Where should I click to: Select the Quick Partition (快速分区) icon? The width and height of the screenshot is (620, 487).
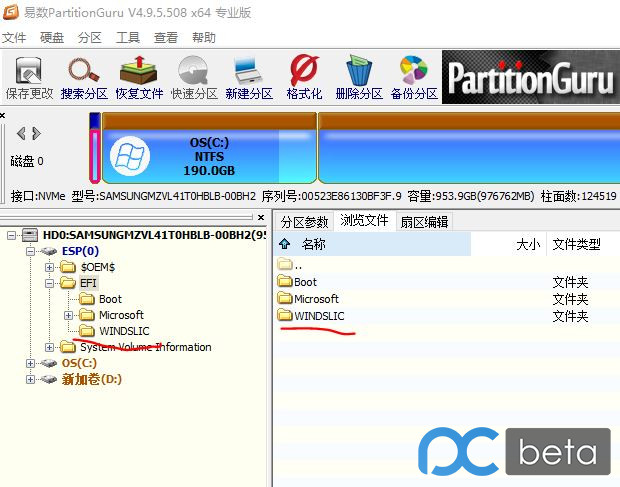(x=194, y=77)
